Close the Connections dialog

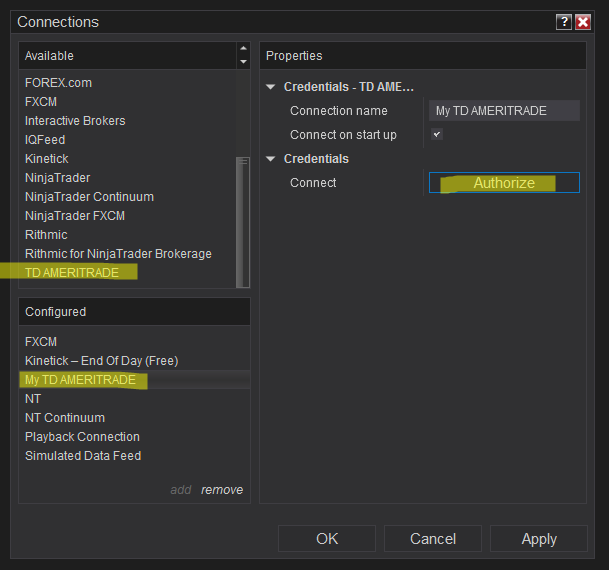pyautogui.click(x=583, y=22)
